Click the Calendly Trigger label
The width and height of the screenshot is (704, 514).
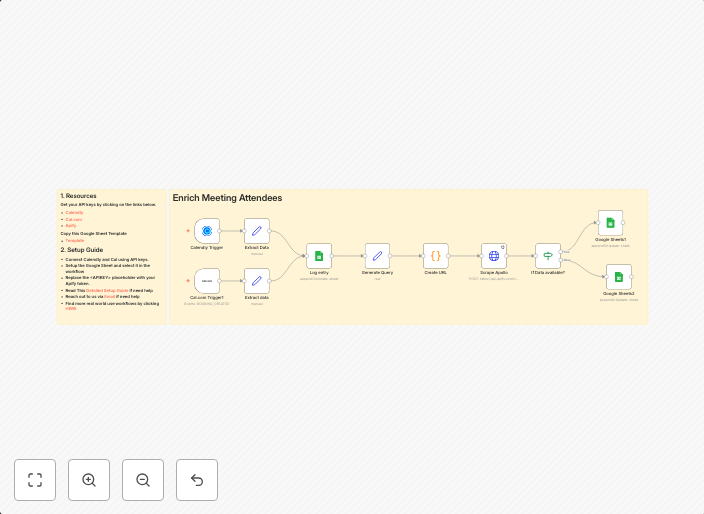tap(207, 248)
